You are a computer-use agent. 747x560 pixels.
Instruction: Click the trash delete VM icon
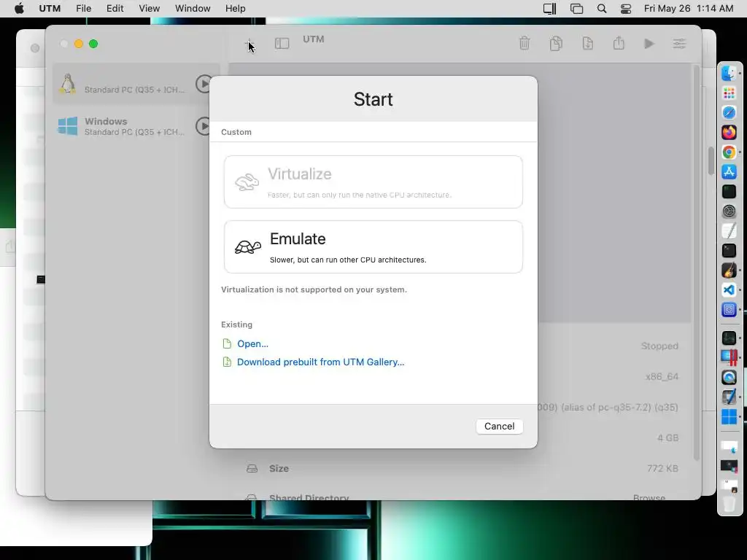[x=525, y=43]
